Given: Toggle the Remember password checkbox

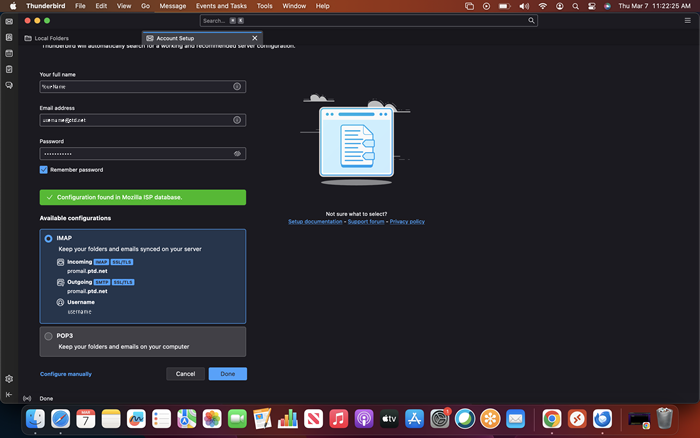Looking at the screenshot, I should click(x=44, y=170).
